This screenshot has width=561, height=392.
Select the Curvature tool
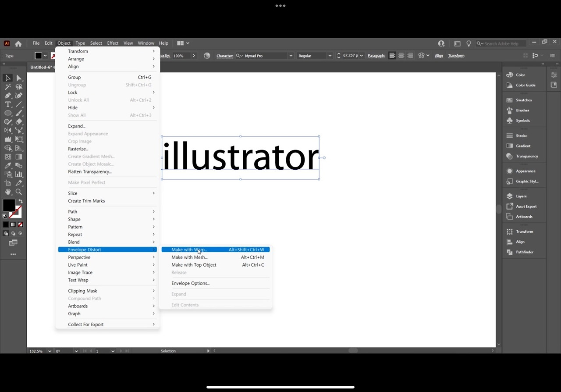pyautogui.click(x=19, y=96)
